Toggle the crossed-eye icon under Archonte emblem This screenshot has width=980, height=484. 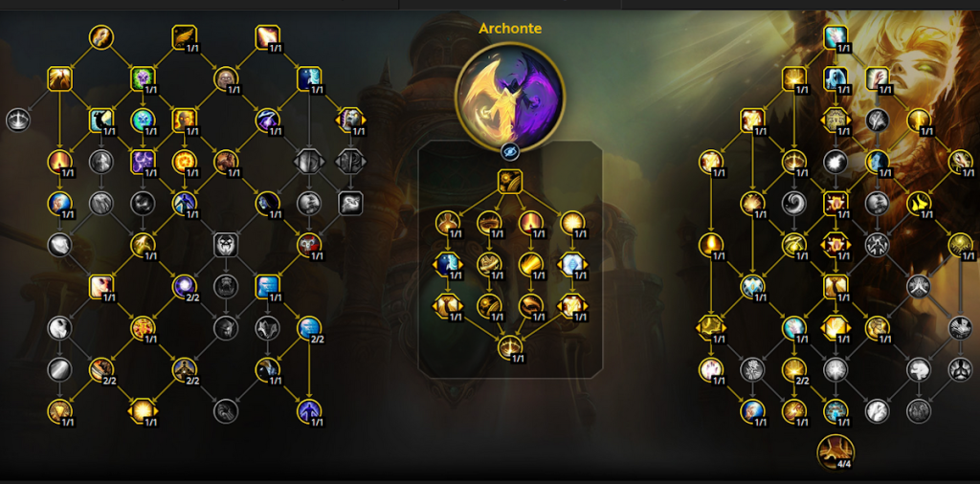coord(510,152)
